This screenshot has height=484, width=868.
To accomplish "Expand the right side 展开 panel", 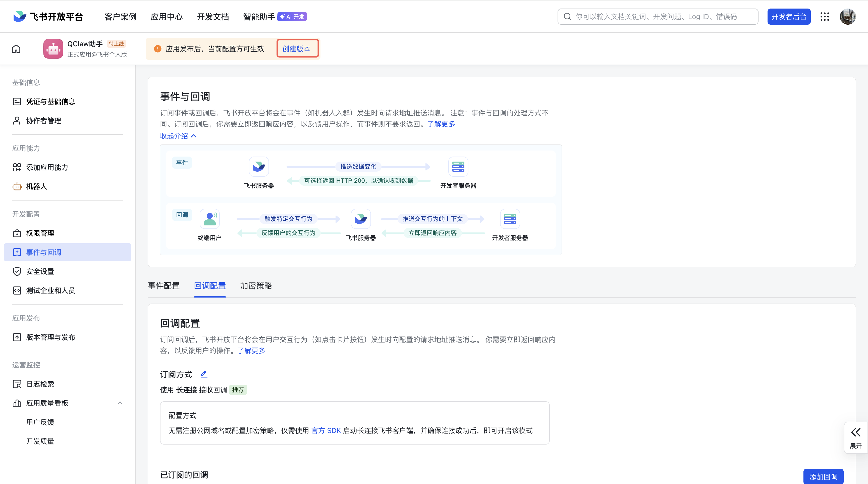I will (x=855, y=438).
